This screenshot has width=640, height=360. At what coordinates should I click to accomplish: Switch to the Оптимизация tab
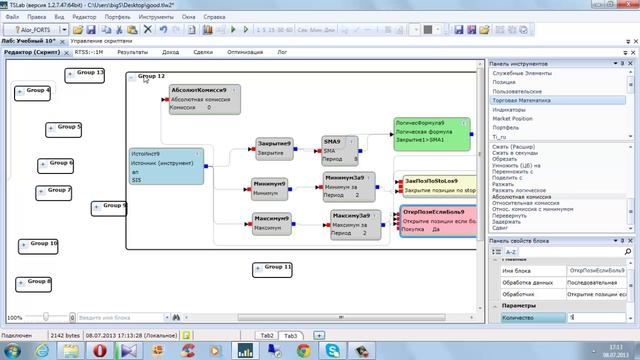click(x=245, y=52)
